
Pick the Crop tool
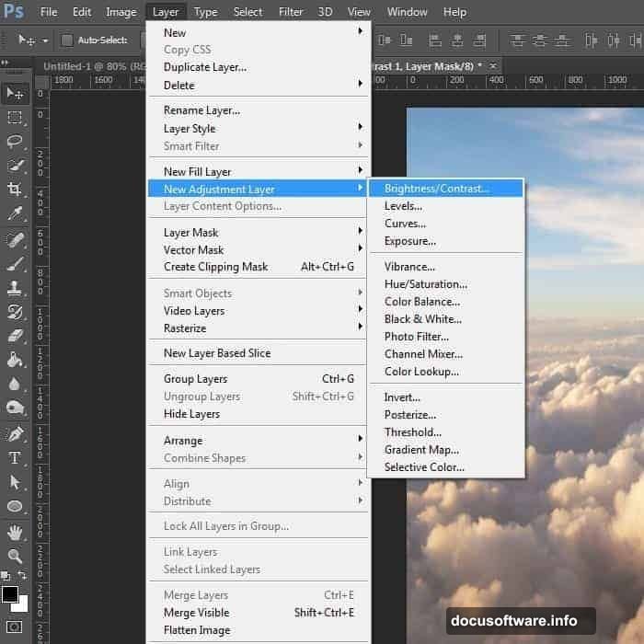15,190
